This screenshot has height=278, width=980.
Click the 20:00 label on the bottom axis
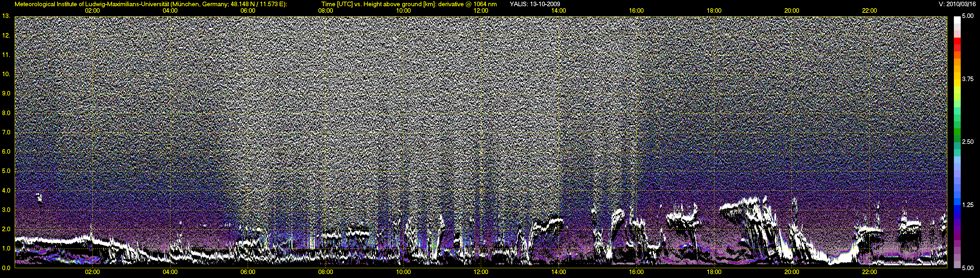point(792,272)
